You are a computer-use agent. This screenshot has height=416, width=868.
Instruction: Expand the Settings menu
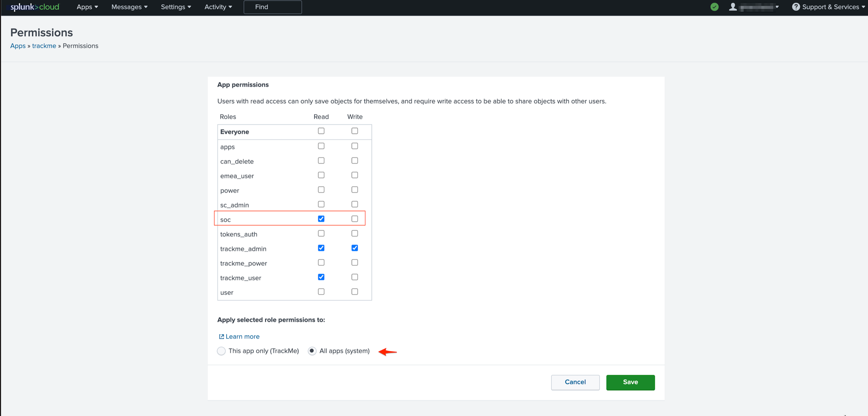click(176, 7)
